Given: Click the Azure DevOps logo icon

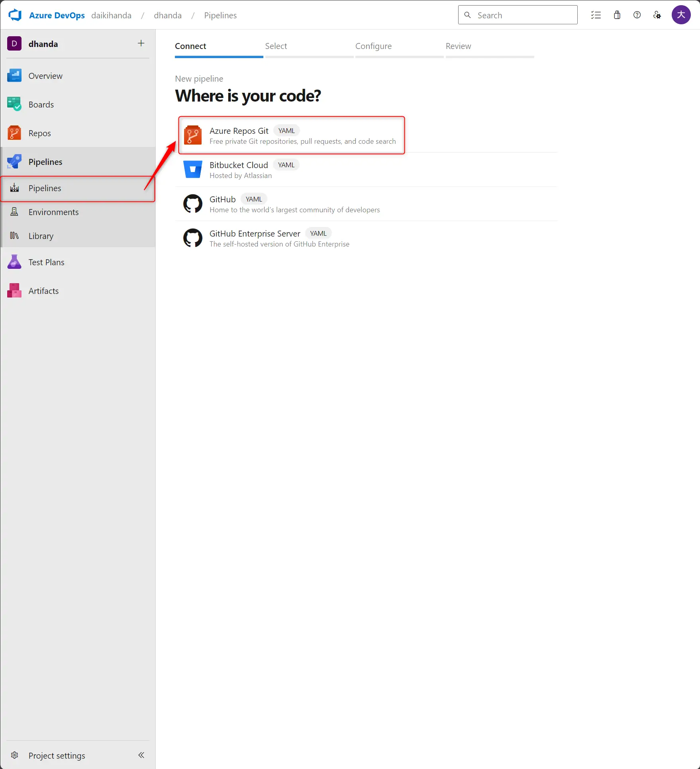Looking at the screenshot, I should tap(15, 15).
